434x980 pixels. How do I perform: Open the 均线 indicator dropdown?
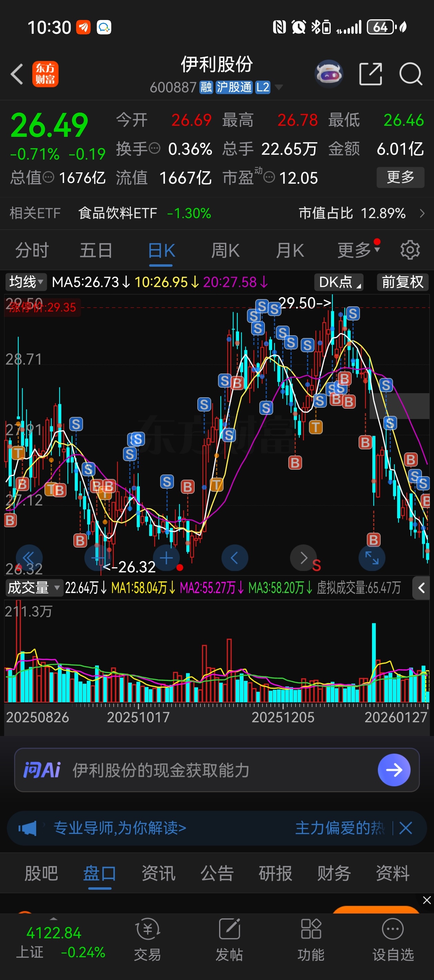click(x=26, y=282)
